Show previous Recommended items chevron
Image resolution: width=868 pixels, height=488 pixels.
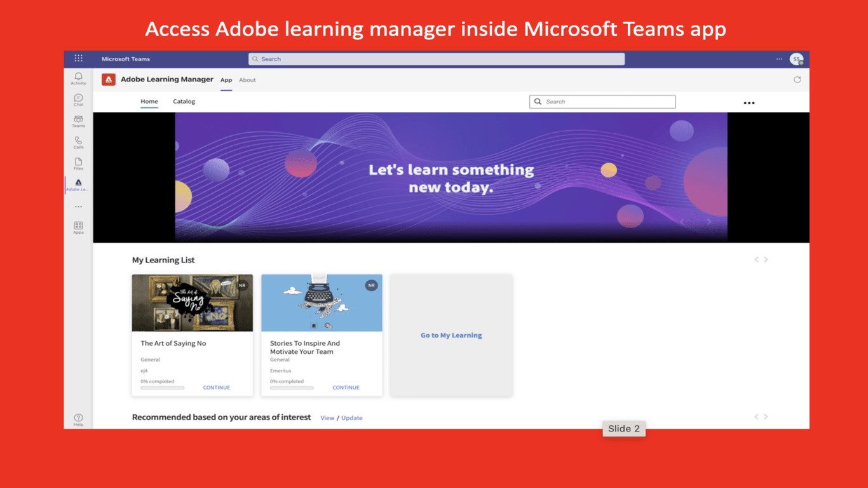coord(756,417)
